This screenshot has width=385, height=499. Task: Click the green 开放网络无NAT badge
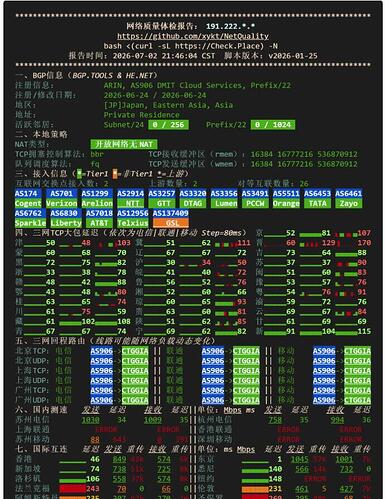124,144
